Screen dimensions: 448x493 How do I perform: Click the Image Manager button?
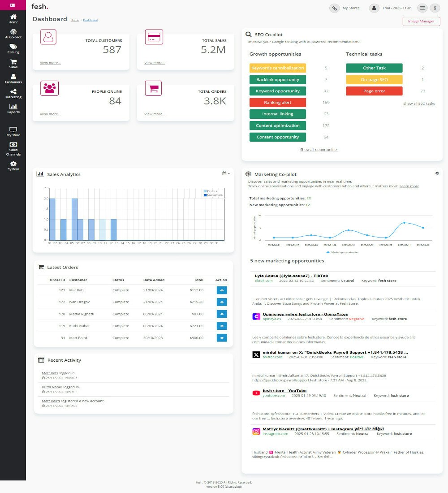(421, 21)
